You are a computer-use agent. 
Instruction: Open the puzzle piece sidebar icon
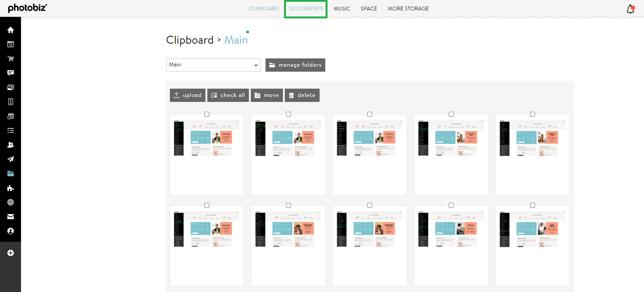pyautogui.click(x=10, y=188)
